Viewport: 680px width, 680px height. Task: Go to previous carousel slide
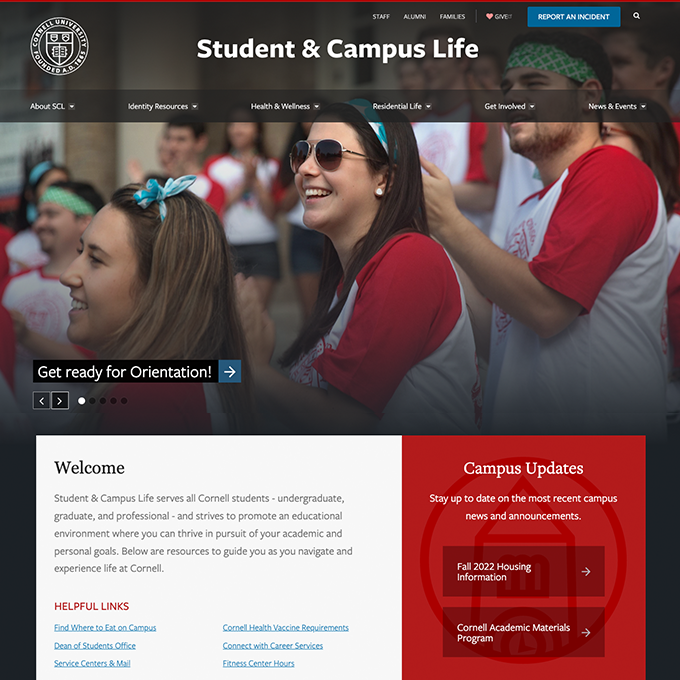(x=42, y=401)
